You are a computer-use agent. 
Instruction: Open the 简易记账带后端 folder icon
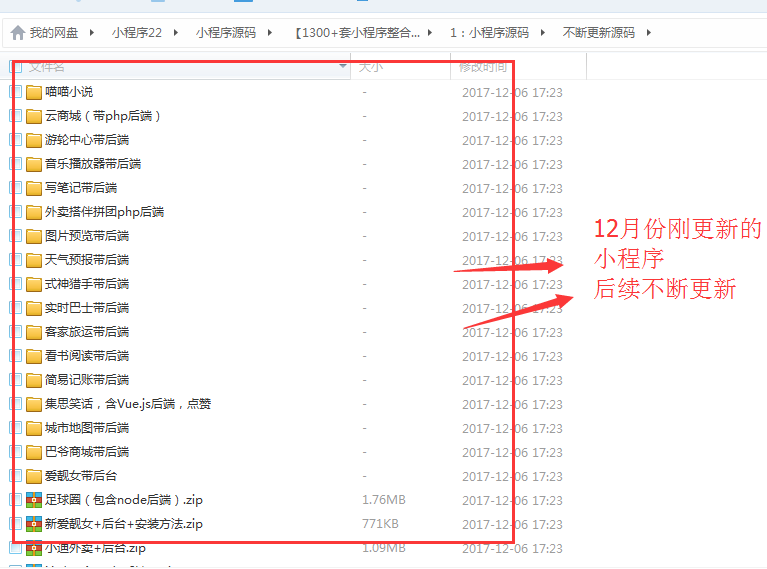tap(34, 380)
